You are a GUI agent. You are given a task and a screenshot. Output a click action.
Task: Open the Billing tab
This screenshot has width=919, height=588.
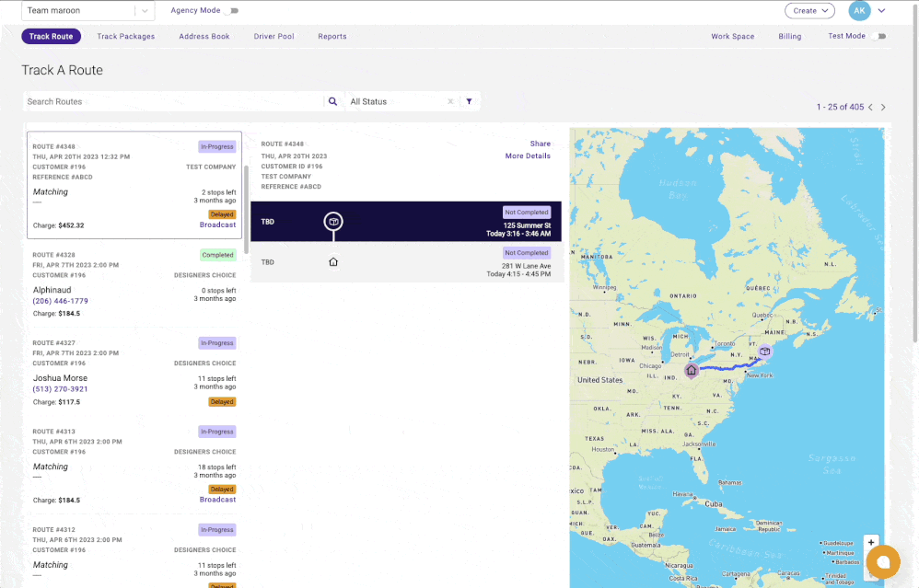(789, 36)
